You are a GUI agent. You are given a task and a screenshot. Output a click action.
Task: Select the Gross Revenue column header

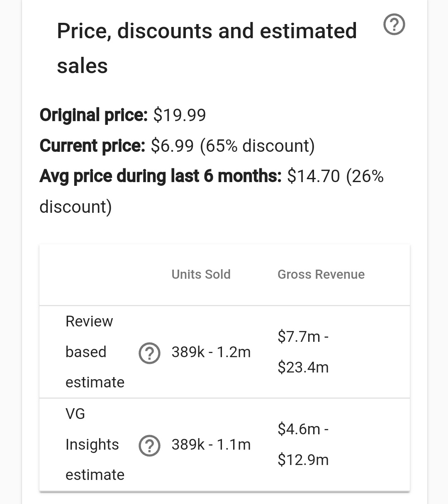coord(321,274)
